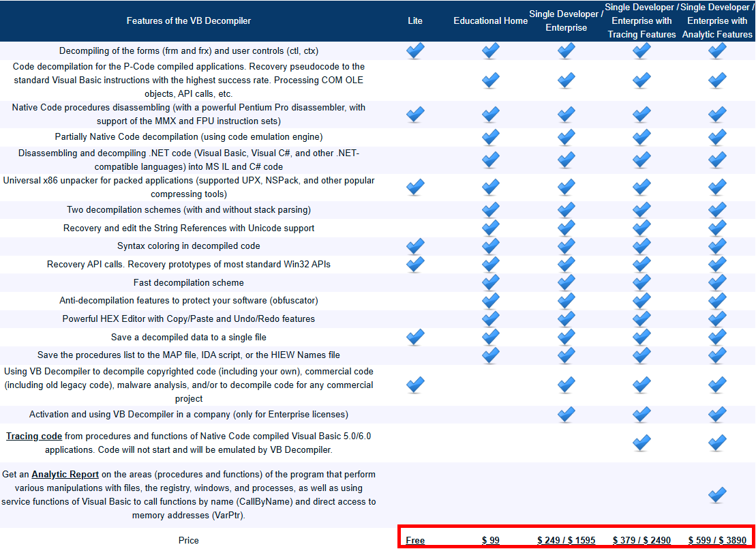Click the Lite checkmark in Native Code disassembling row
Image resolution: width=756 pixels, height=549 pixels.
(415, 115)
